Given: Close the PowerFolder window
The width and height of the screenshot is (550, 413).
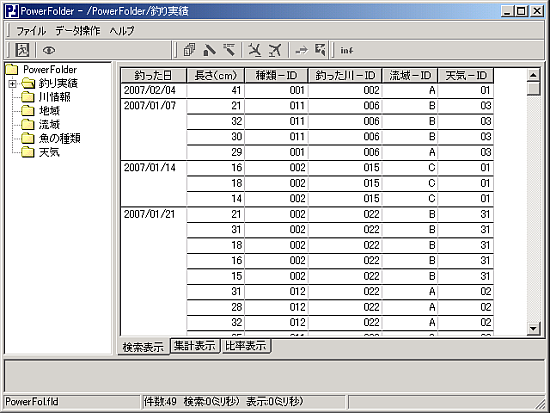Looking at the screenshot, I should click(537, 11).
